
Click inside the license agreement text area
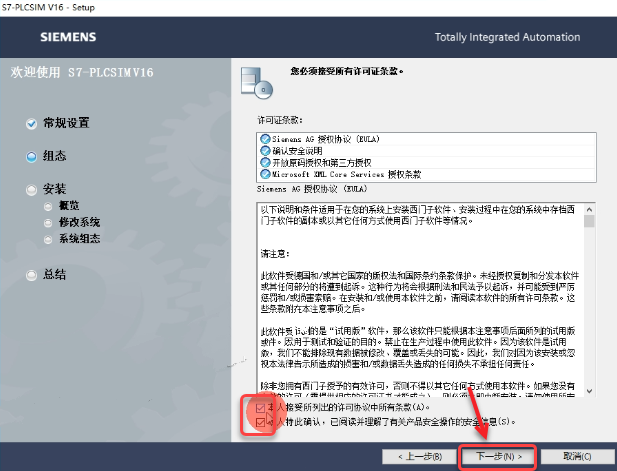click(x=421, y=300)
